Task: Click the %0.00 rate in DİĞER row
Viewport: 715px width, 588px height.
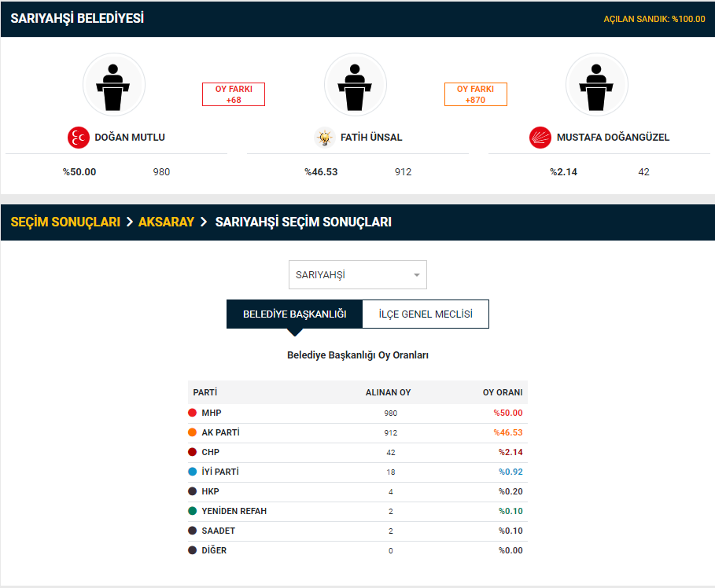Action: click(x=510, y=550)
